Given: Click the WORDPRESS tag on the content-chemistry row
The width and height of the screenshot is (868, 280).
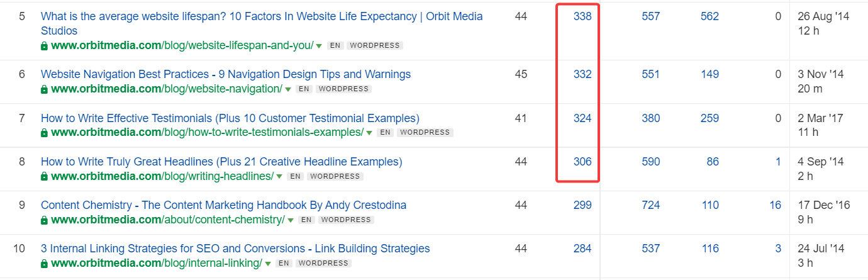Looking at the screenshot, I should 346,220.
